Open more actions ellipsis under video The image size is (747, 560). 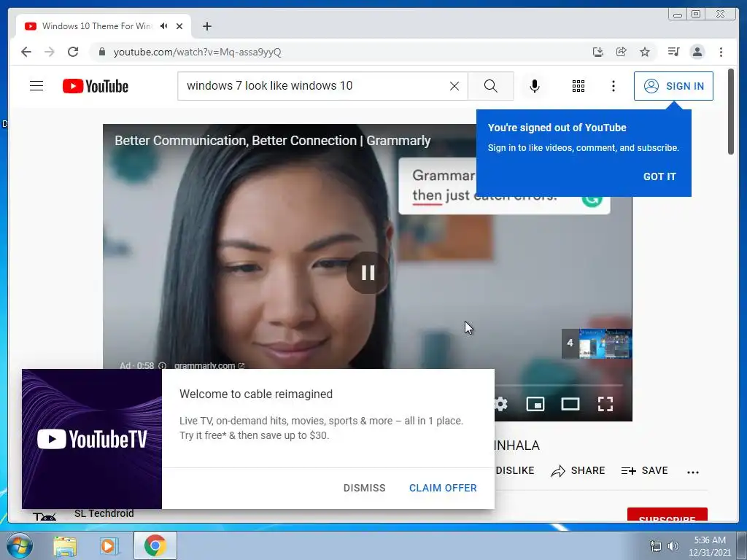point(693,472)
